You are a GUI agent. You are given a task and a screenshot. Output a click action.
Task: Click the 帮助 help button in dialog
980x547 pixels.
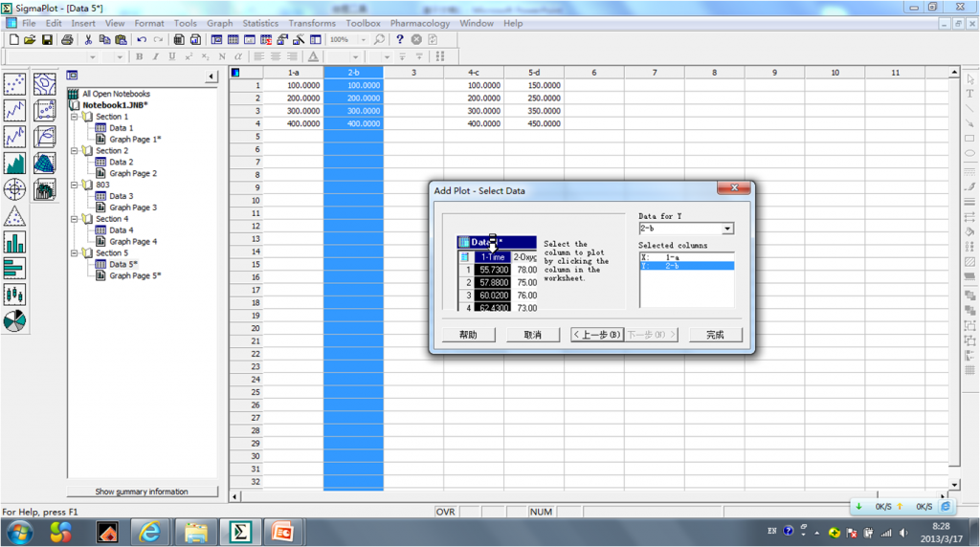468,335
